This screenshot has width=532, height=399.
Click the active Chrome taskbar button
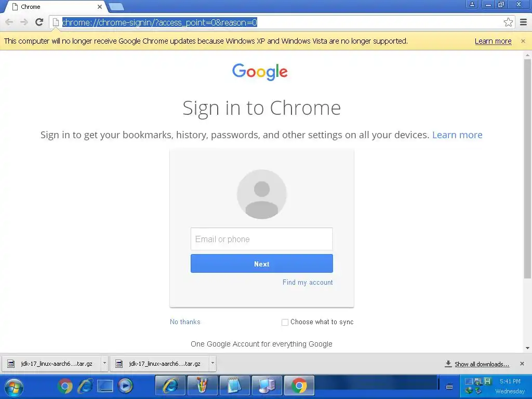[299, 385]
